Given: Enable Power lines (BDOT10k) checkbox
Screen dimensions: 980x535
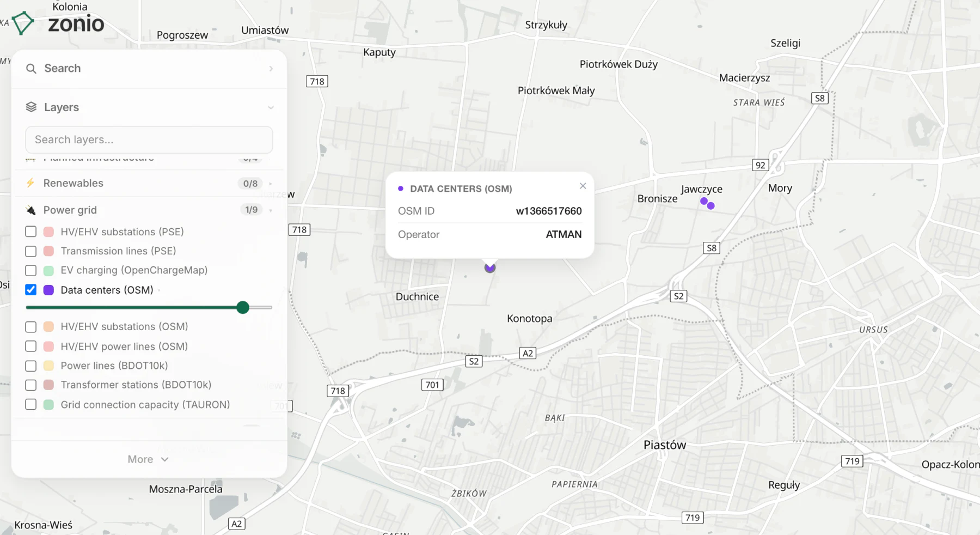Looking at the screenshot, I should pyautogui.click(x=31, y=366).
